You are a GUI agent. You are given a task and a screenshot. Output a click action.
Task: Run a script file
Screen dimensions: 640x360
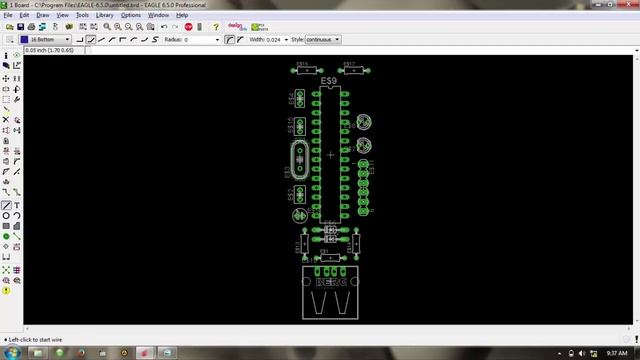tap(83, 27)
